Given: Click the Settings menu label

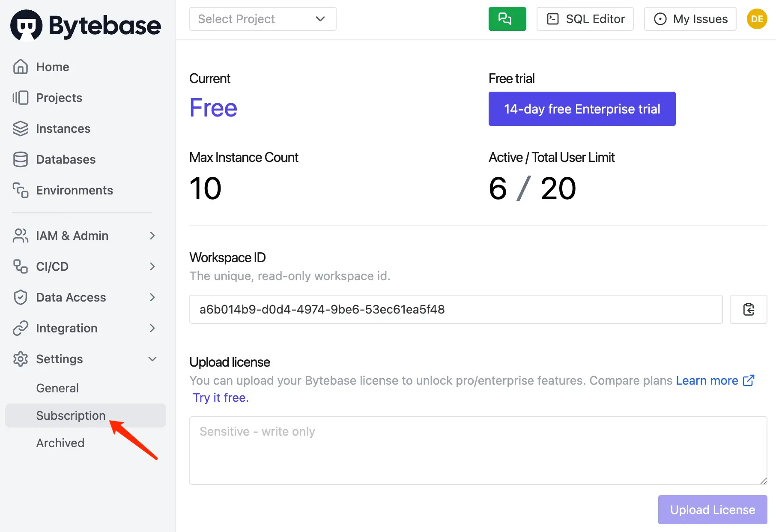Looking at the screenshot, I should [60, 359].
